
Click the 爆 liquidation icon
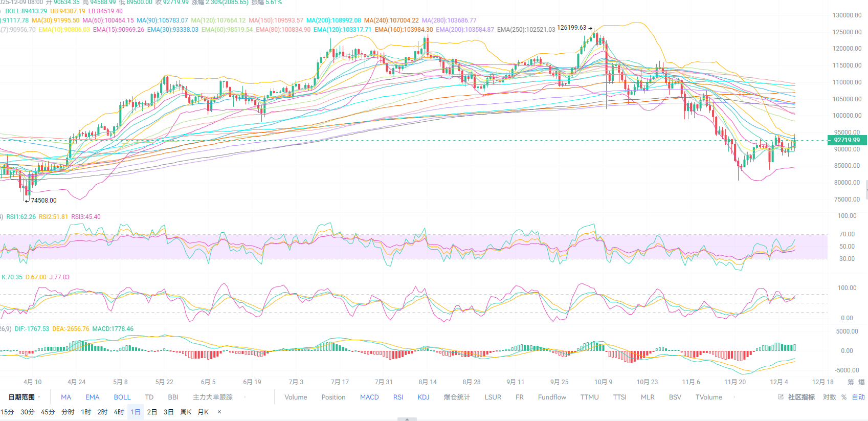tap(861, 382)
